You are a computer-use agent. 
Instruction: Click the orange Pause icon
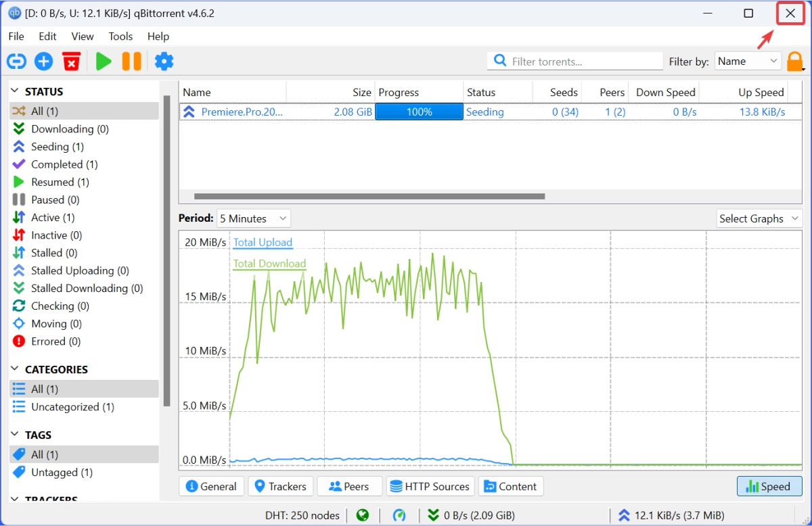click(131, 62)
